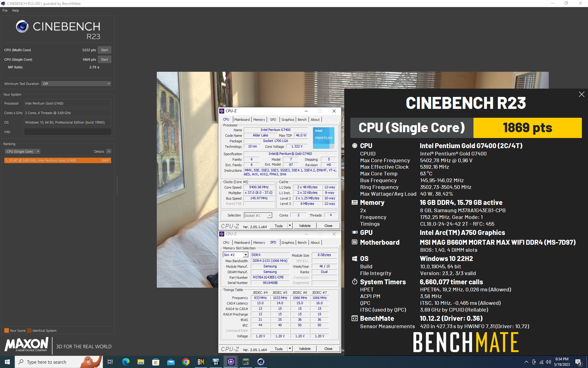This screenshot has height=368, width=588.
Task: Open the Slot #2 memory slot dropdown
Action: 235,255
